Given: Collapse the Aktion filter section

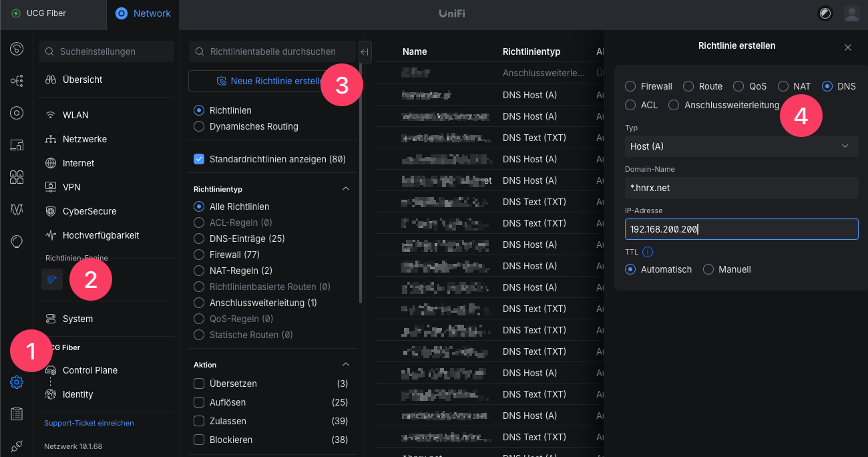Looking at the screenshot, I should click(346, 365).
